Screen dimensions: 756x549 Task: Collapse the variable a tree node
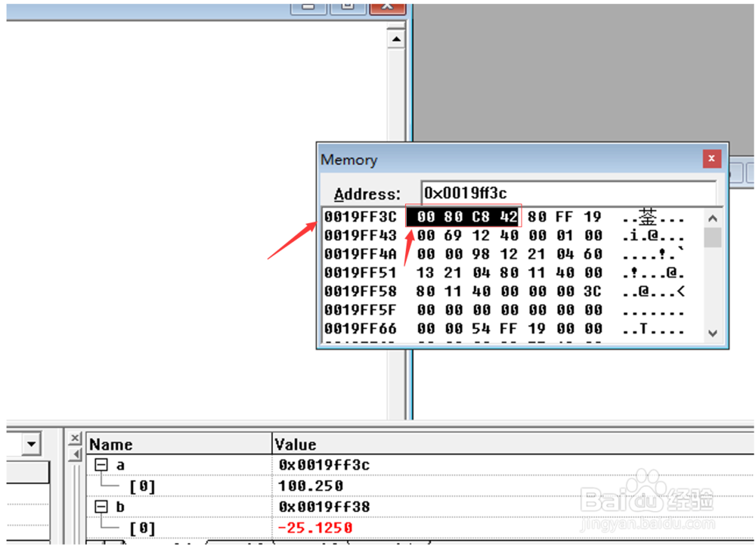[x=101, y=464]
